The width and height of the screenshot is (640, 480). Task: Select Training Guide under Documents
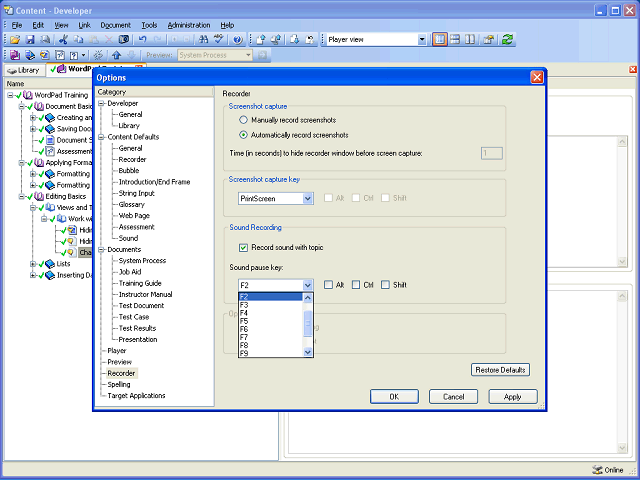click(x=140, y=283)
